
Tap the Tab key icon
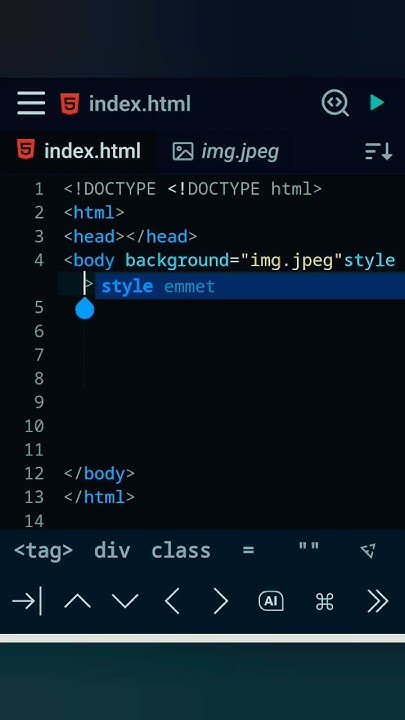tap(27, 601)
